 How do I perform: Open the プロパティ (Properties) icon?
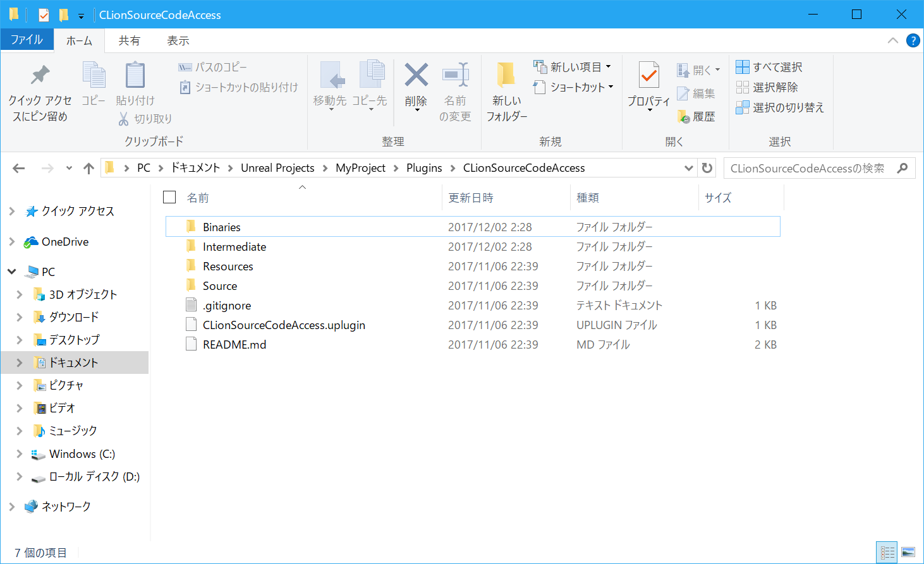pyautogui.click(x=648, y=76)
